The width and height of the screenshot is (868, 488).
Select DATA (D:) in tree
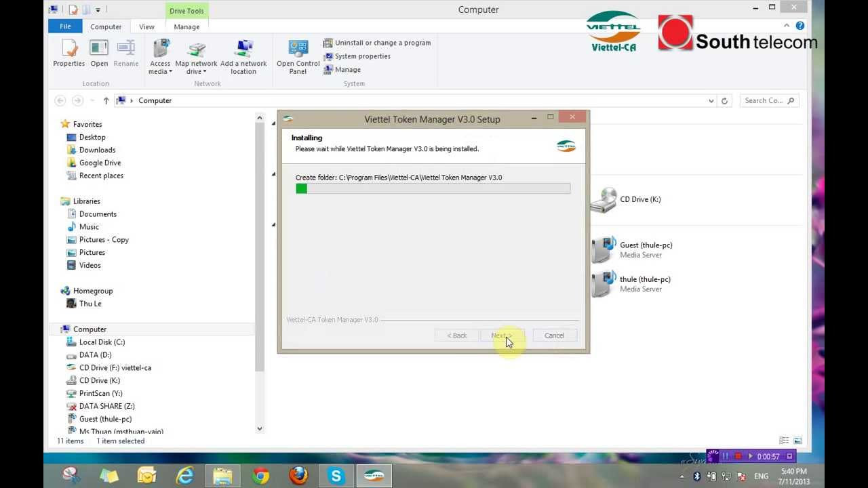pos(95,355)
